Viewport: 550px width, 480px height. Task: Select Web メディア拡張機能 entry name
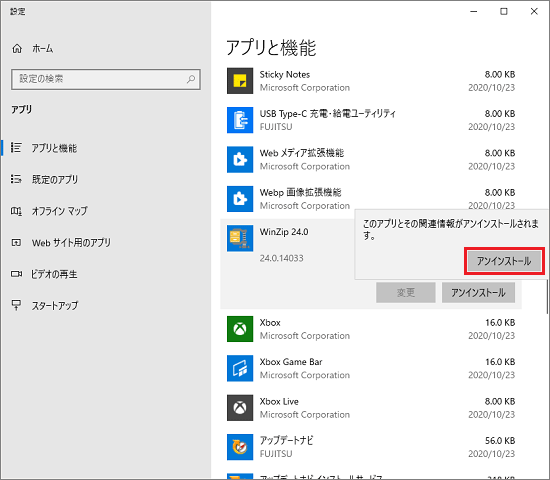pyautogui.click(x=302, y=153)
